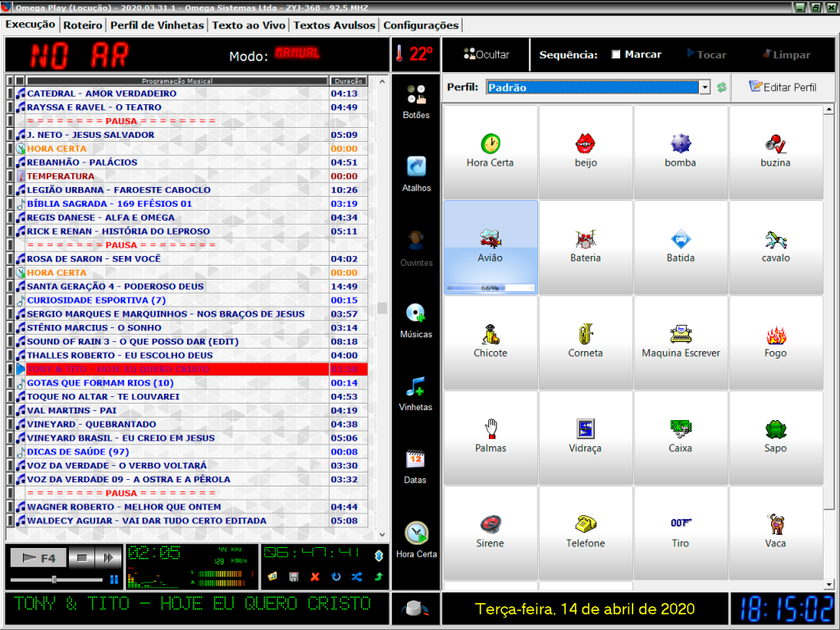Enable the Marcar sequence checkbox
Image resolution: width=840 pixels, height=630 pixels.
click(616, 55)
